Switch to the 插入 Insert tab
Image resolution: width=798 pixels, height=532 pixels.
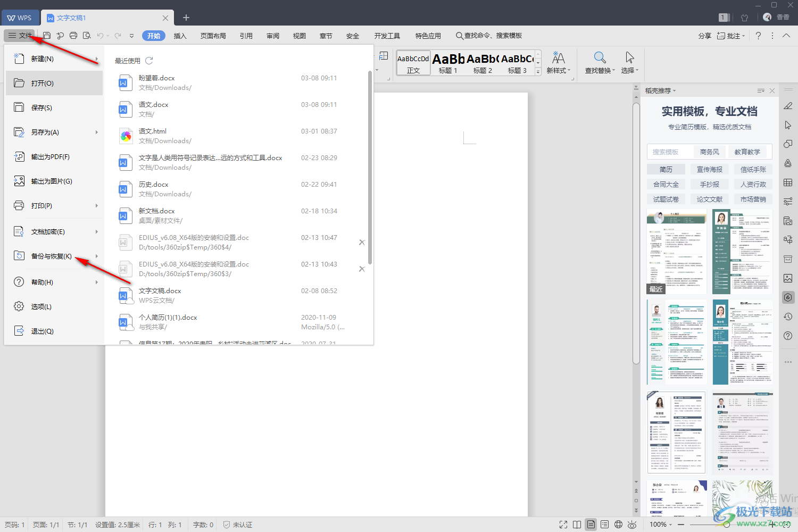(180, 36)
